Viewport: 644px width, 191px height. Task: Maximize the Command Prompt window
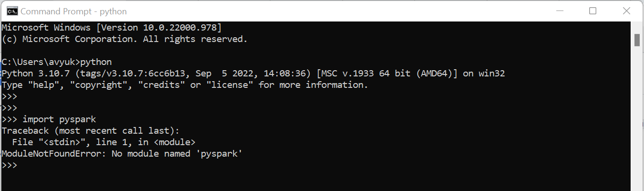pos(593,11)
